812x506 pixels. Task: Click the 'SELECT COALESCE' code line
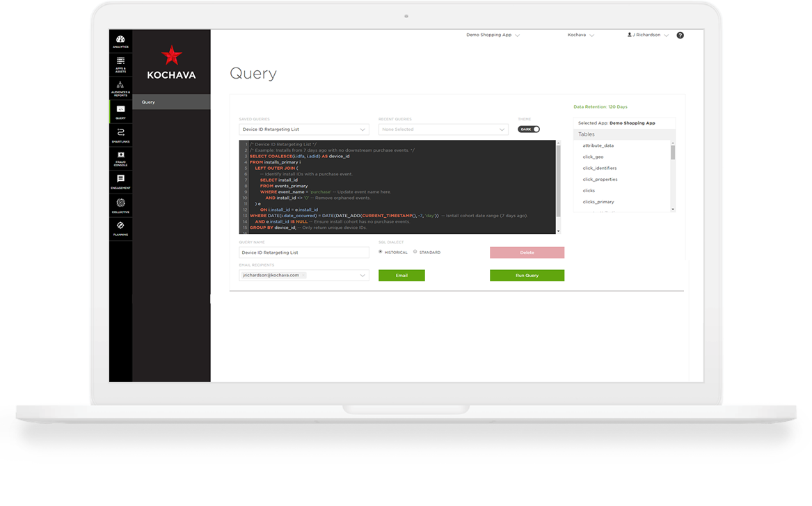coord(299,157)
